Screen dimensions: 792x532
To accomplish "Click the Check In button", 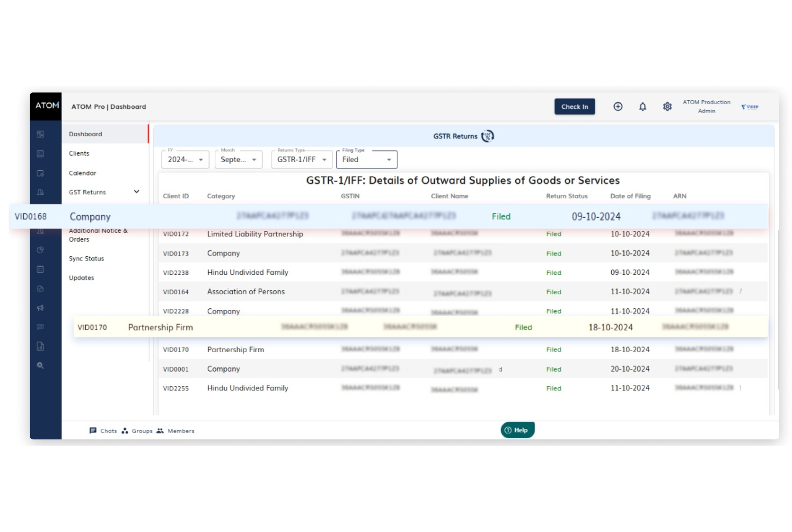I will click(575, 107).
